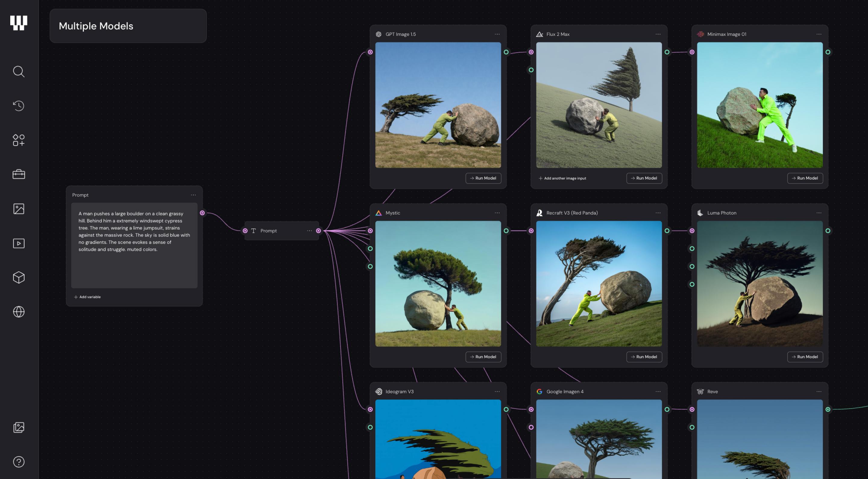Click the Ideogram V3 model icon
This screenshot has width=868, height=479.
(379, 391)
